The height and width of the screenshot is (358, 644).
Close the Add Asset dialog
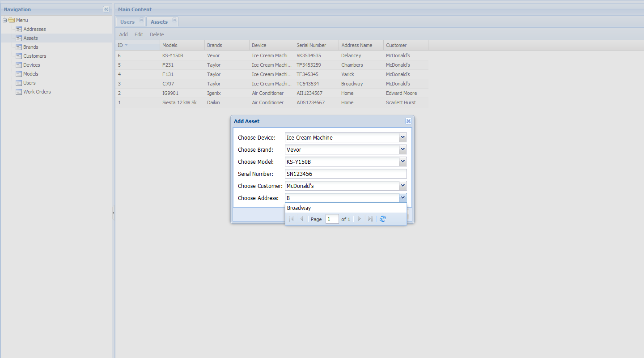point(408,121)
